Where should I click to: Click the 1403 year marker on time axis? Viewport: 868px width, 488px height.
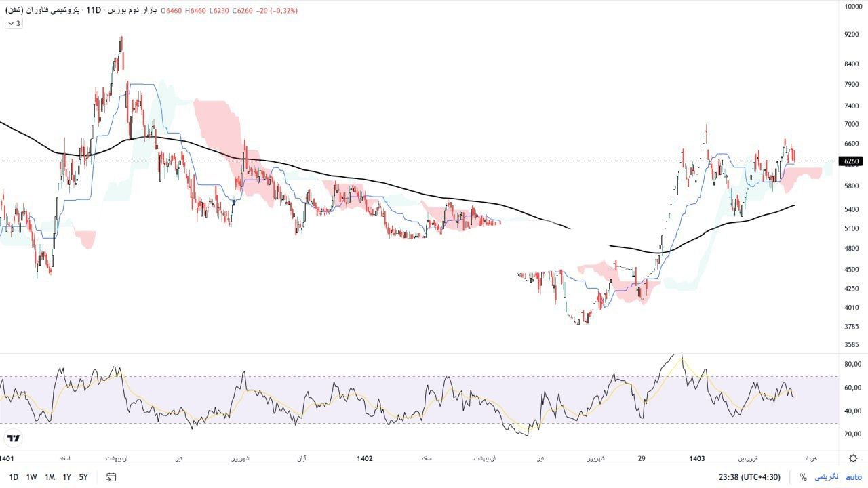[697, 459]
